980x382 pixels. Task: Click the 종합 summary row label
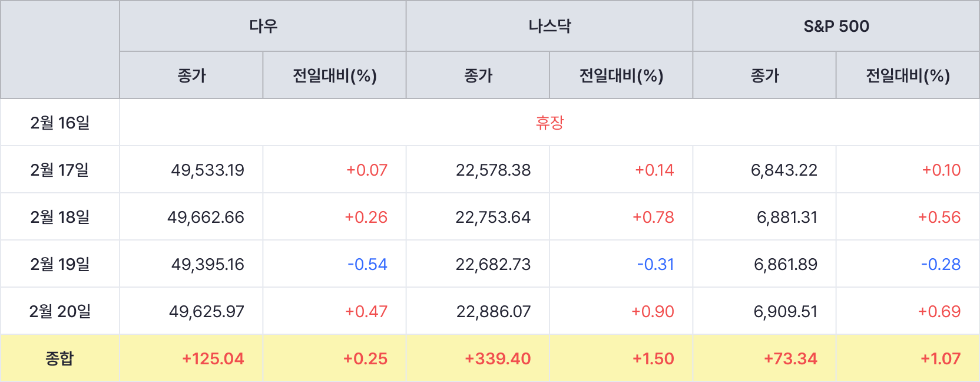point(60,358)
